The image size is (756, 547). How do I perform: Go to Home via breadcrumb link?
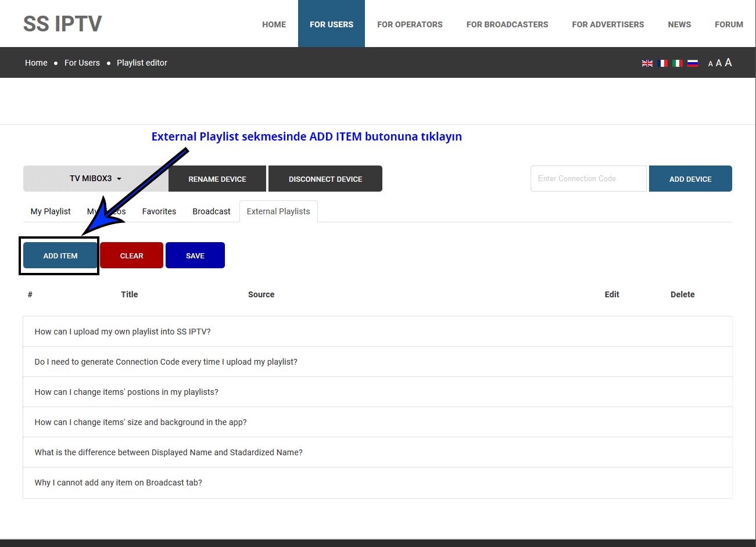tap(36, 63)
